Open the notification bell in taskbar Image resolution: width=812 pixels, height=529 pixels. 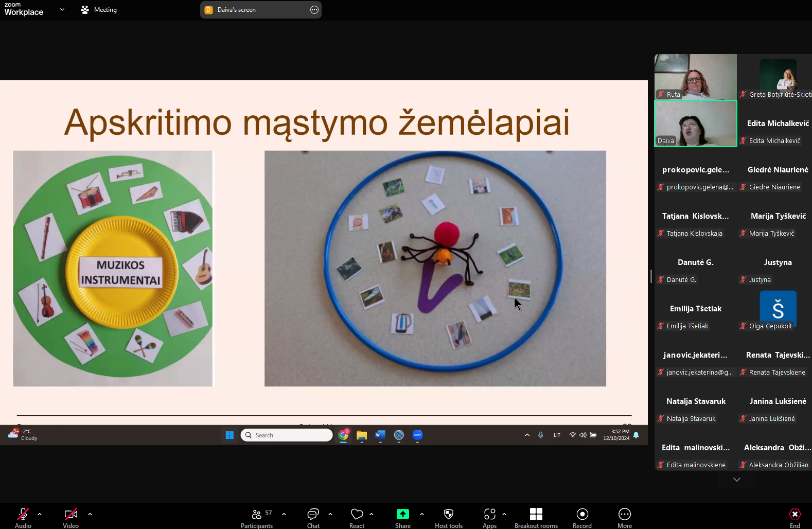pos(637,435)
